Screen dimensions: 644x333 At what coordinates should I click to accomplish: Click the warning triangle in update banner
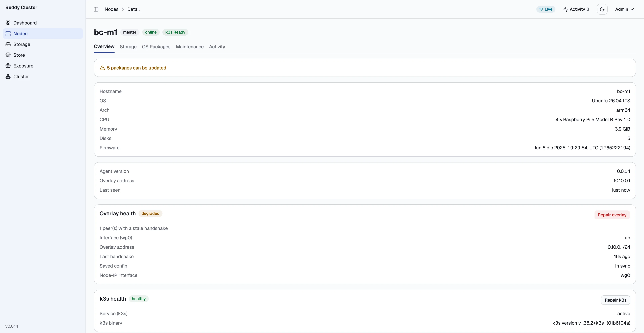tap(102, 68)
